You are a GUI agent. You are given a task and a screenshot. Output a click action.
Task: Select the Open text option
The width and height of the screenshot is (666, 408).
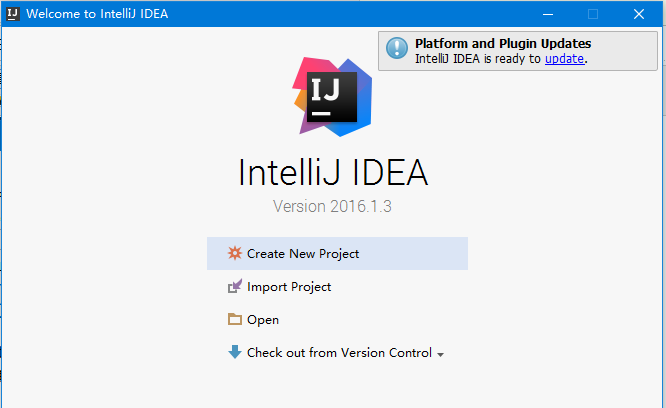(263, 320)
